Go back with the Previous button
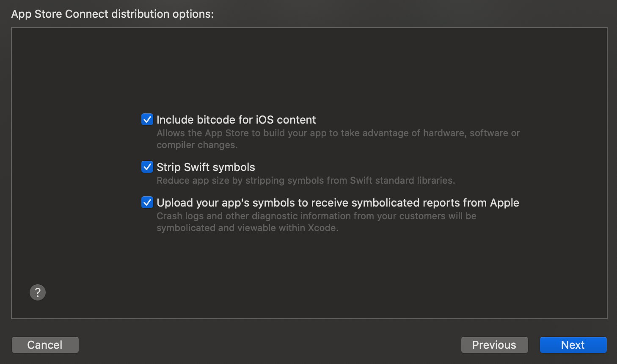Image resolution: width=617 pixels, height=364 pixels. 494,345
